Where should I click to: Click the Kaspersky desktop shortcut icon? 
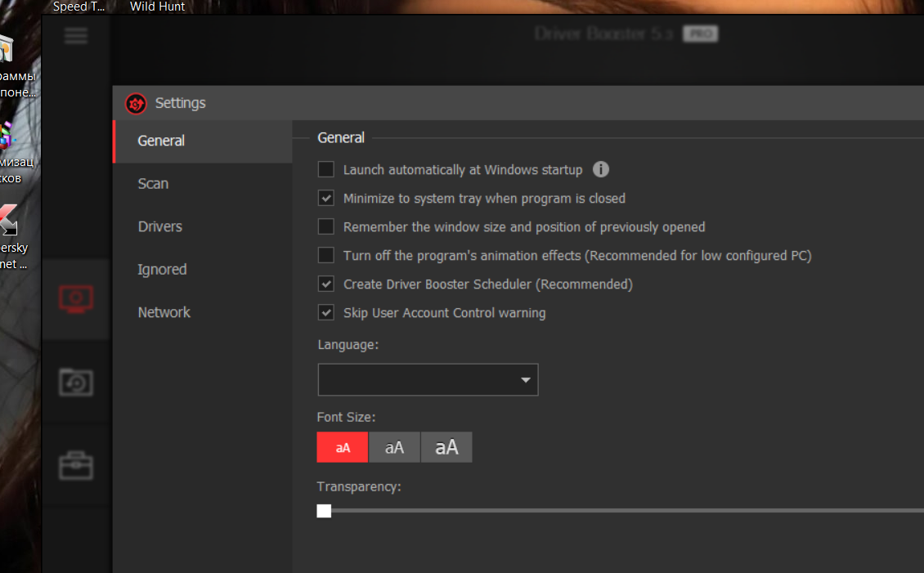[x=8, y=222]
